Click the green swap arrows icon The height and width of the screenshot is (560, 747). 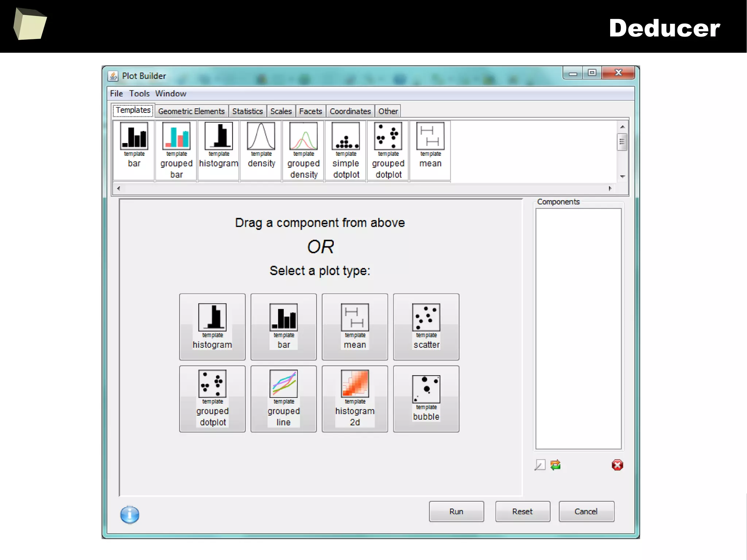pyautogui.click(x=556, y=465)
